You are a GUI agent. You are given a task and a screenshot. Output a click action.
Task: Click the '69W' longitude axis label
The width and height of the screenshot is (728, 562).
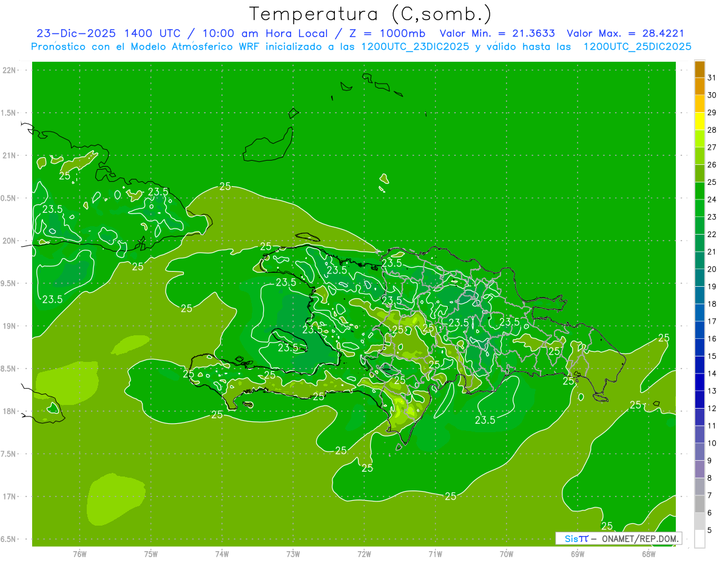pos(578,554)
